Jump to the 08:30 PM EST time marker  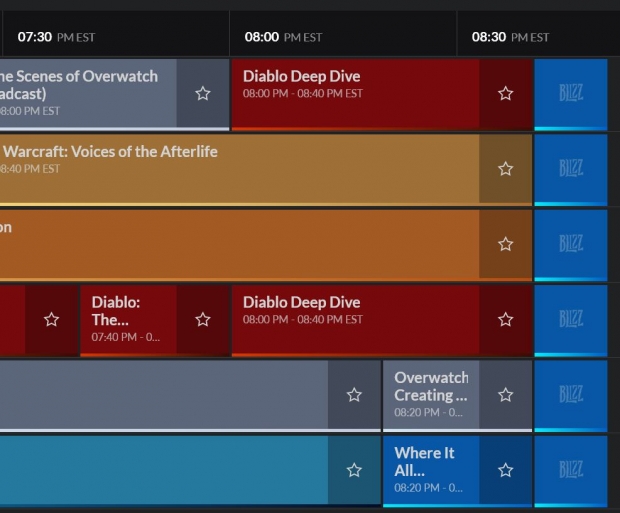click(x=510, y=37)
